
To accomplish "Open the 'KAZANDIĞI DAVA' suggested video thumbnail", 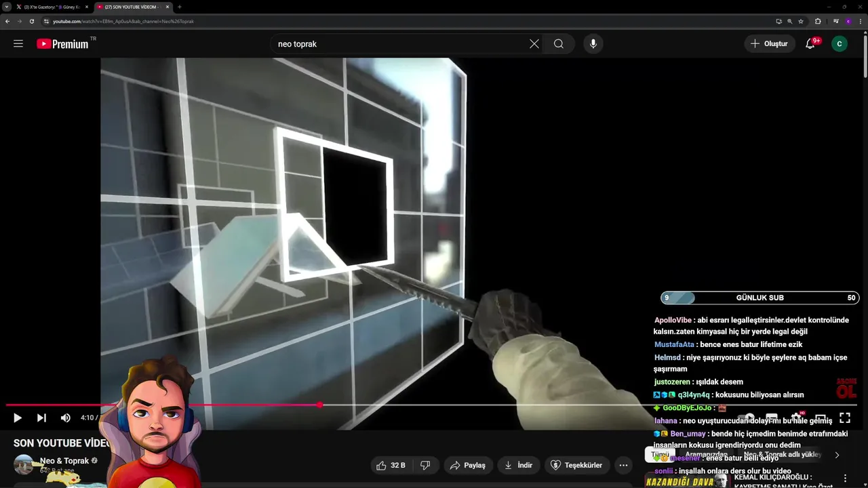I will (x=686, y=480).
